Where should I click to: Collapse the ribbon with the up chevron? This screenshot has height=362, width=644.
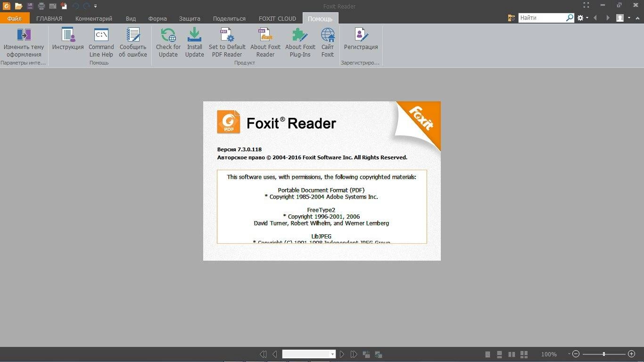point(638,18)
